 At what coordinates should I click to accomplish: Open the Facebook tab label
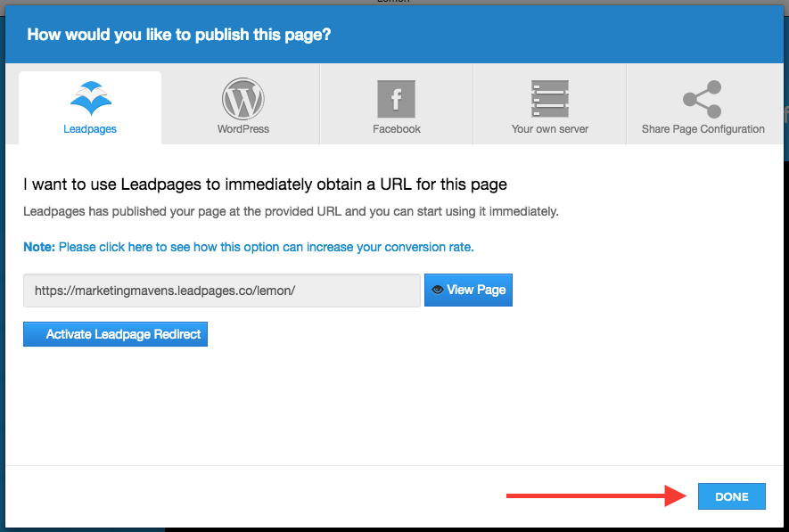click(397, 129)
